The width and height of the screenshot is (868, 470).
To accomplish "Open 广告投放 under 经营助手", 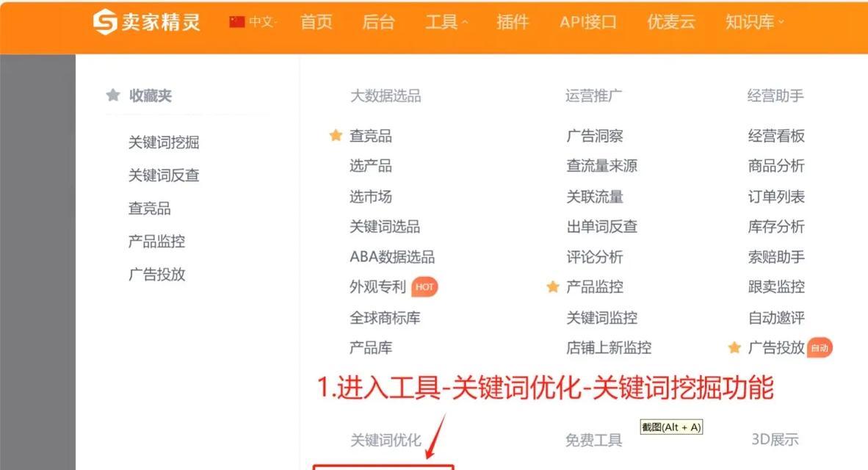I will [x=777, y=347].
